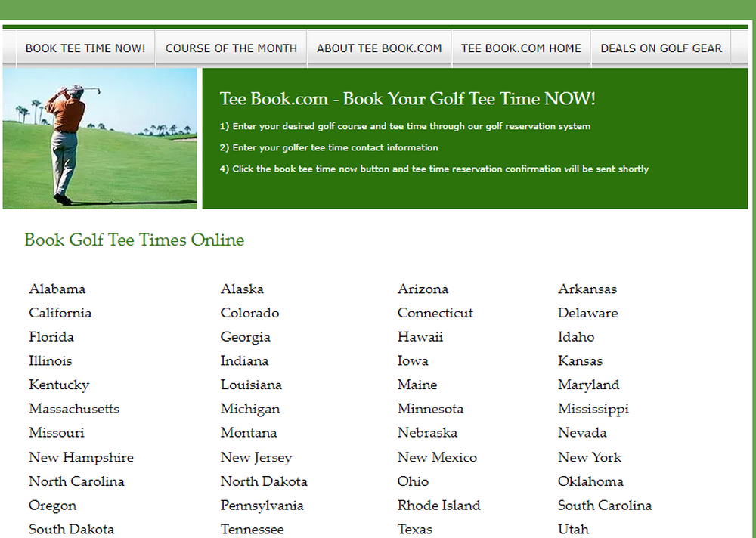Screen dimensions: 756x538
Task: Browse Kentucky golf courses
Action: point(59,385)
